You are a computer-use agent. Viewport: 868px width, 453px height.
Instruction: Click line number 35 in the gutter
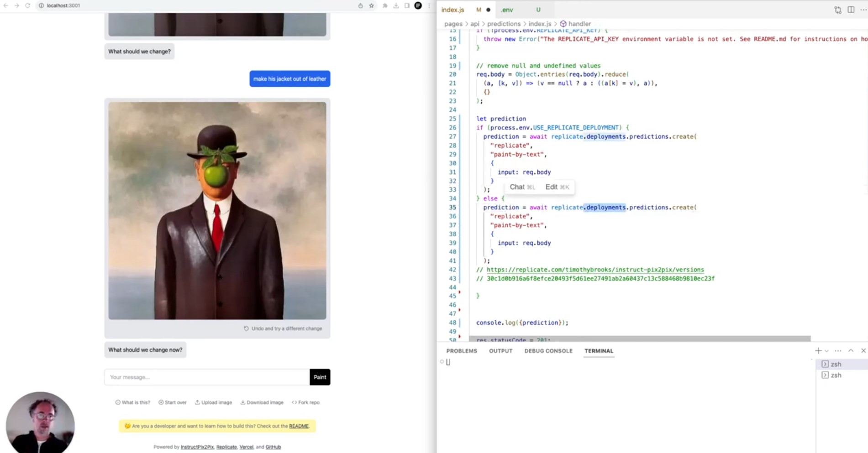click(452, 207)
